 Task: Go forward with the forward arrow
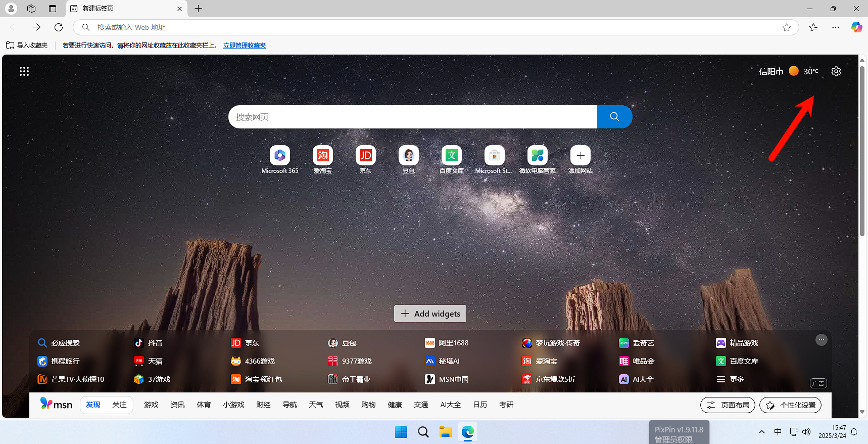click(x=36, y=27)
